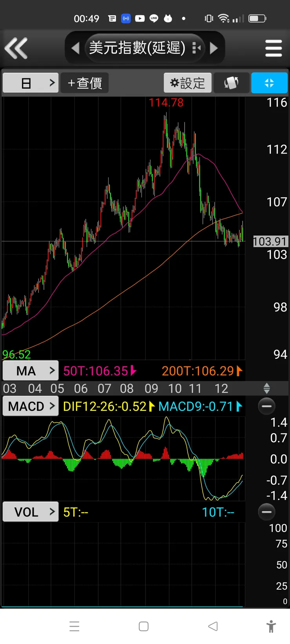Open the symbol list icon beside 美元指數

(x=197, y=48)
